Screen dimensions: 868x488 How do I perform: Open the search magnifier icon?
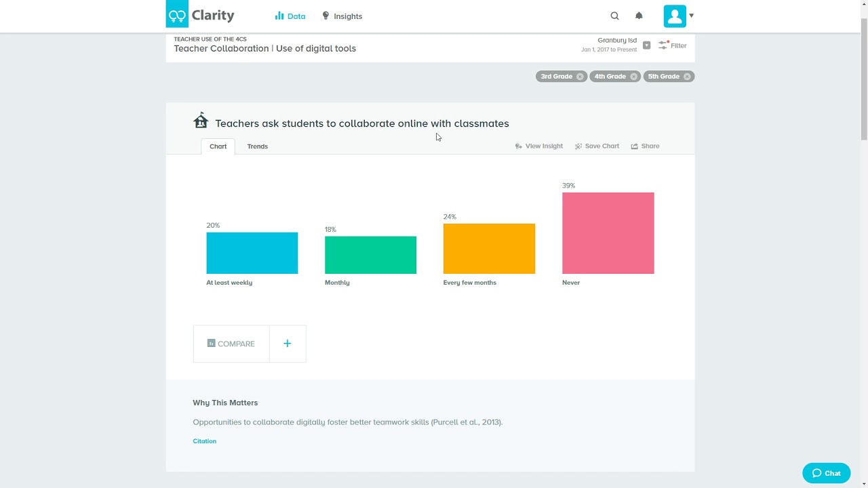(614, 16)
